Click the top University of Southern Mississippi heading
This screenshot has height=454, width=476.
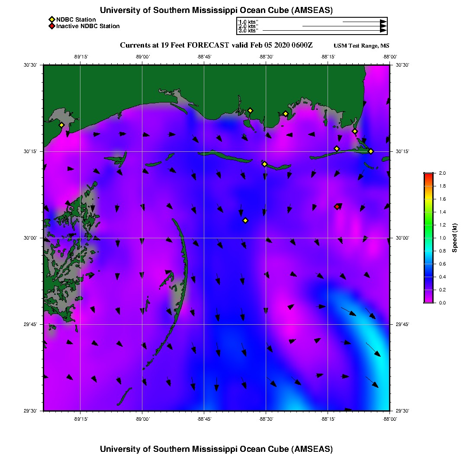(216, 10)
